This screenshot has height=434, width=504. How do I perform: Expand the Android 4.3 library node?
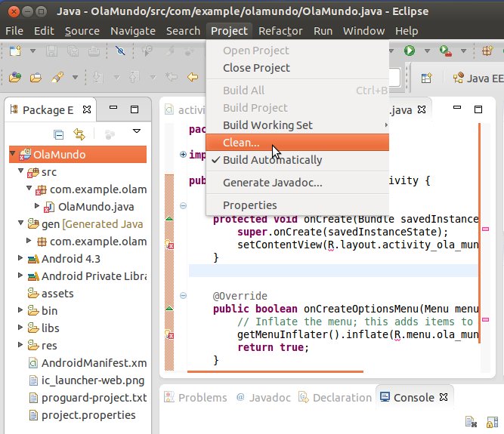[x=20, y=258]
